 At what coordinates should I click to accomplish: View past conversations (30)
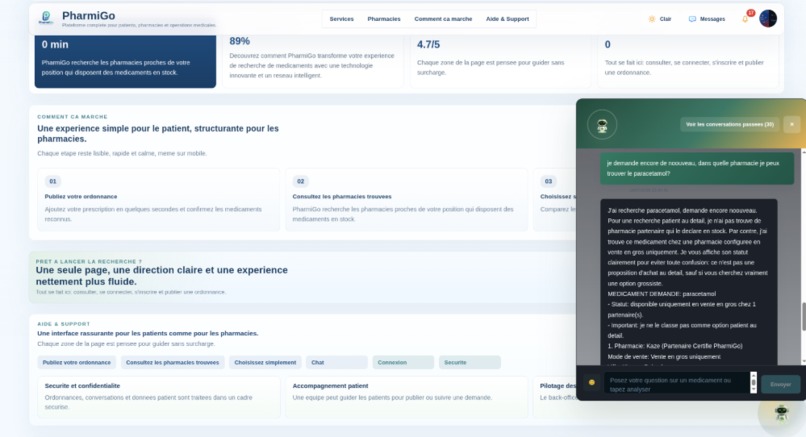click(x=729, y=124)
